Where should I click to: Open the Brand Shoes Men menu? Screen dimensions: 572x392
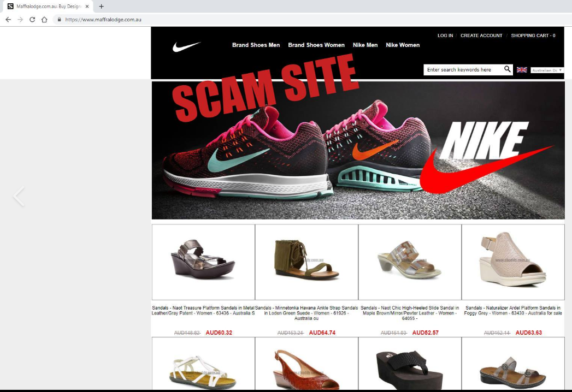(x=256, y=45)
